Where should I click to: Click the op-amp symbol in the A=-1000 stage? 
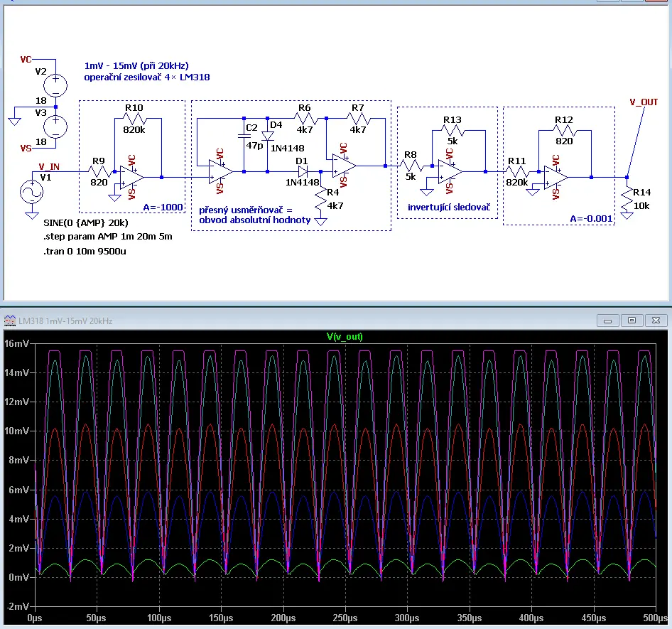click(132, 177)
